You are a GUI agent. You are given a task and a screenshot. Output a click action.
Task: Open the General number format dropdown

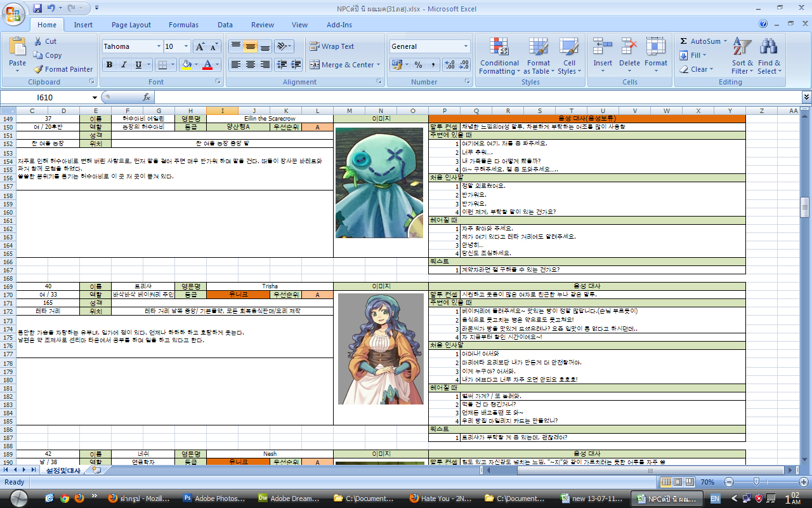466,46
